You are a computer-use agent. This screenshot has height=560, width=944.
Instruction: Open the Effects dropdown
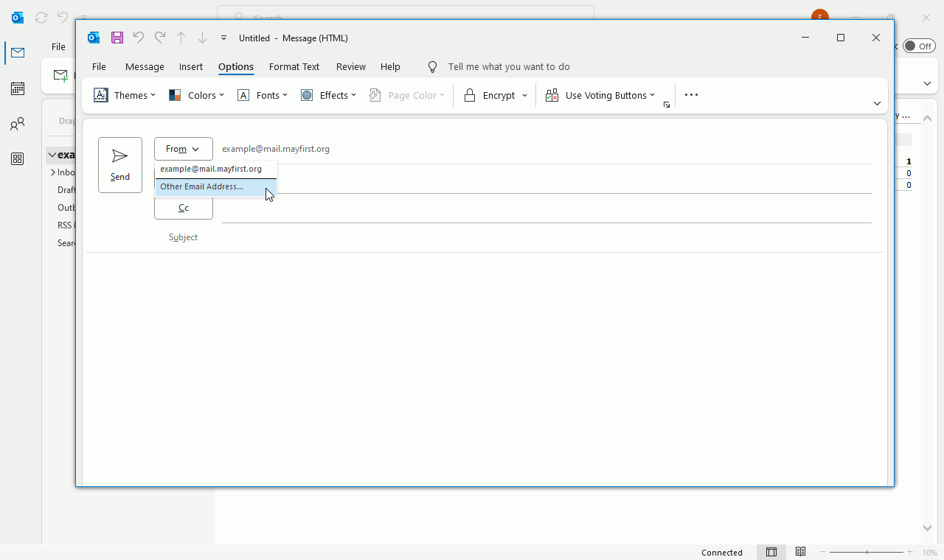coord(328,95)
